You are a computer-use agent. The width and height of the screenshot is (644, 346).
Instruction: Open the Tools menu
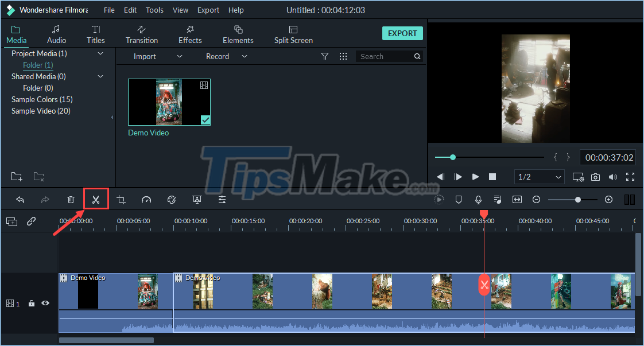click(154, 10)
